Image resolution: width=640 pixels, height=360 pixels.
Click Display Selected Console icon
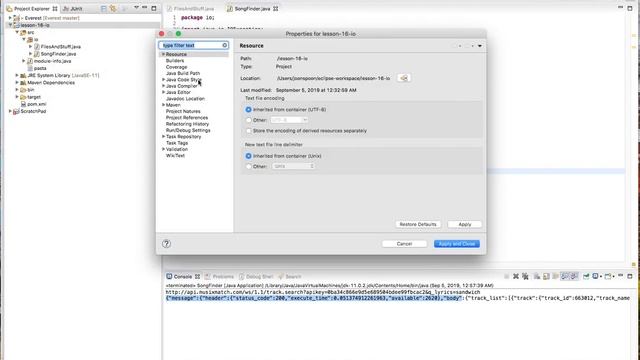click(x=596, y=276)
